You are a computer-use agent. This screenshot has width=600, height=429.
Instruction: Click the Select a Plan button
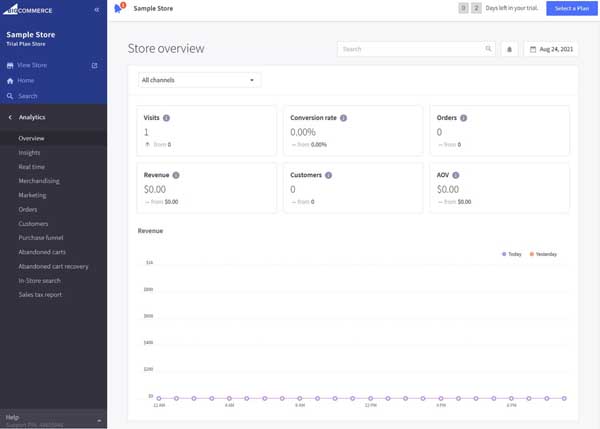pyautogui.click(x=572, y=8)
